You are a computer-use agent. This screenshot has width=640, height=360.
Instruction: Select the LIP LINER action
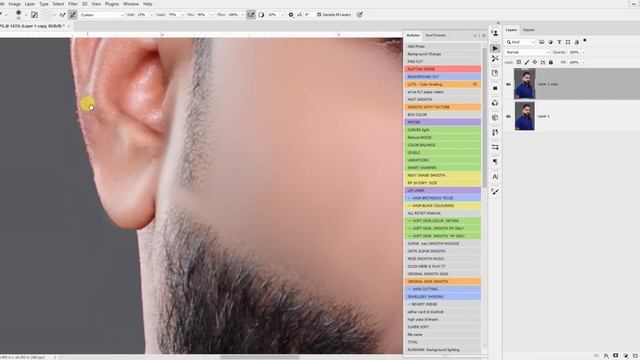442,191
